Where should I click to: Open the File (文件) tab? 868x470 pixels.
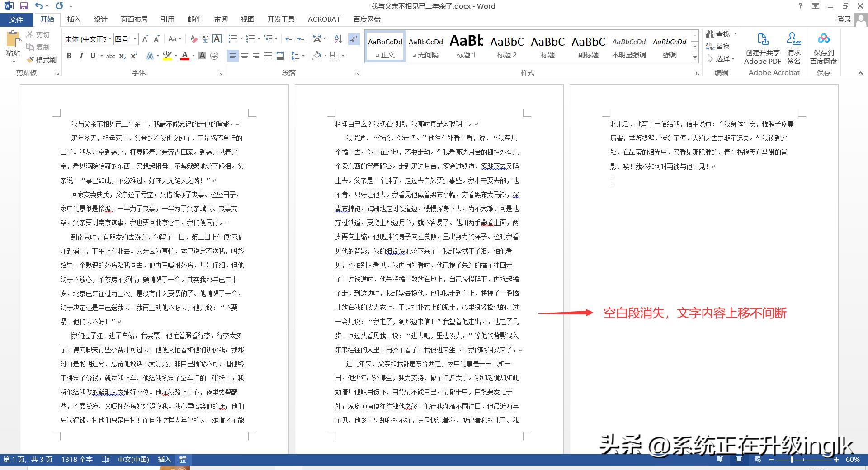[16, 19]
